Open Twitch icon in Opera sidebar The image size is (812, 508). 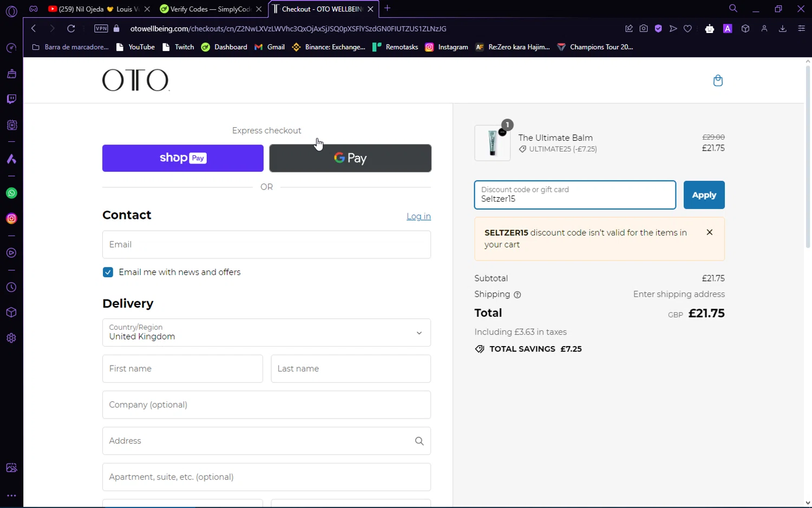[x=11, y=99]
